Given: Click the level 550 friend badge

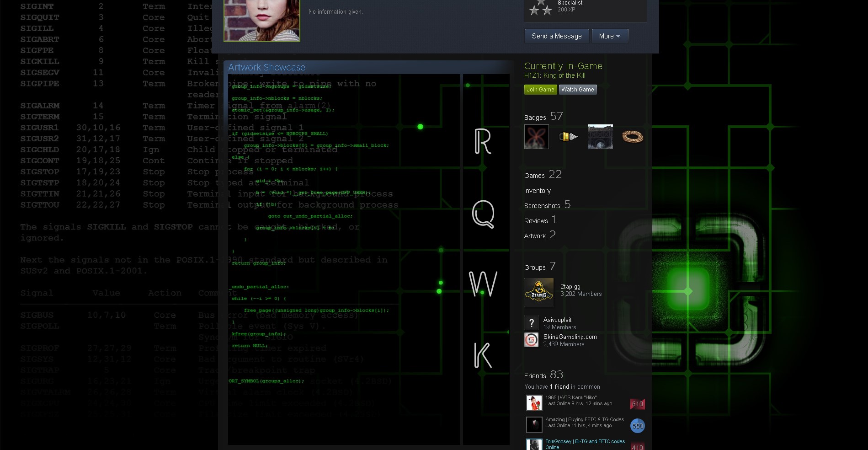Looking at the screenshot, I should coord(638,426).
